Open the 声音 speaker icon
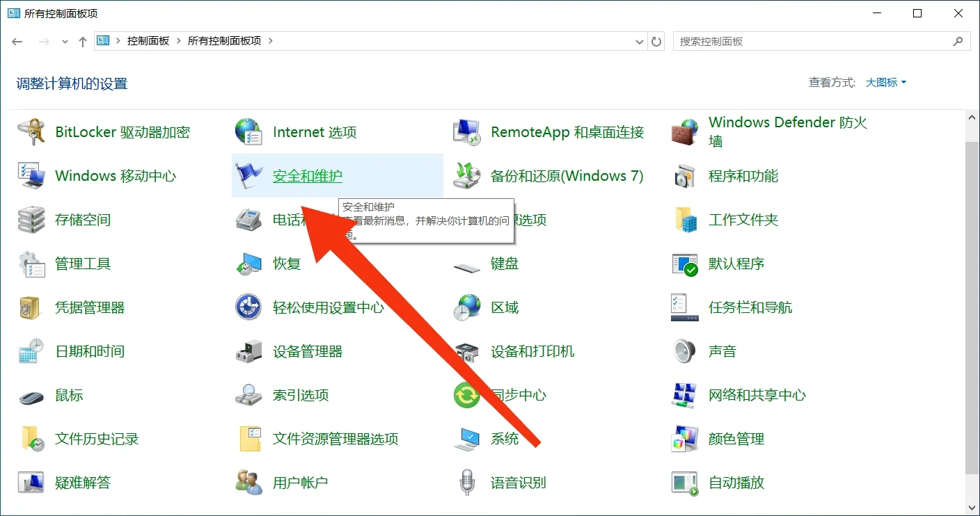 (x=685, y=351)
